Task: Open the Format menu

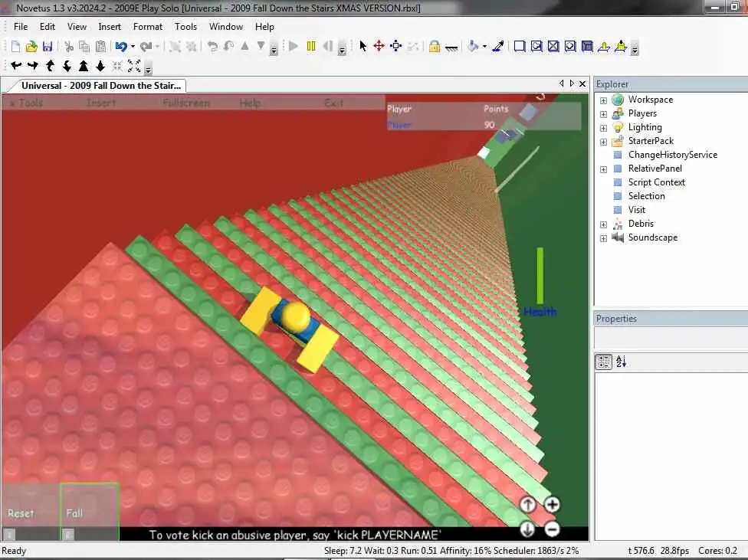Action: coord(148,27)
